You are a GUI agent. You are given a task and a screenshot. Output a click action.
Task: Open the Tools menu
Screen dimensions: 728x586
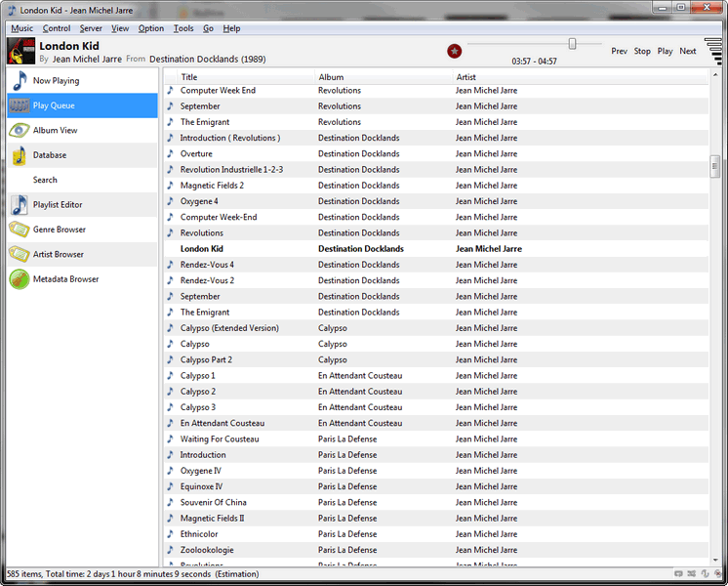pos(183,28)
